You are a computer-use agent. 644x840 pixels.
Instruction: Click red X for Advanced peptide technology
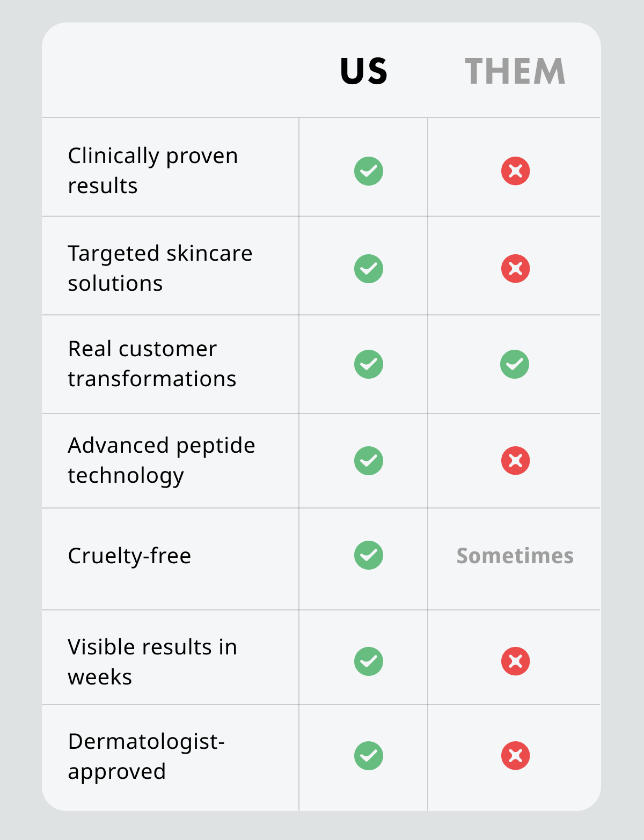click(515, 461)
